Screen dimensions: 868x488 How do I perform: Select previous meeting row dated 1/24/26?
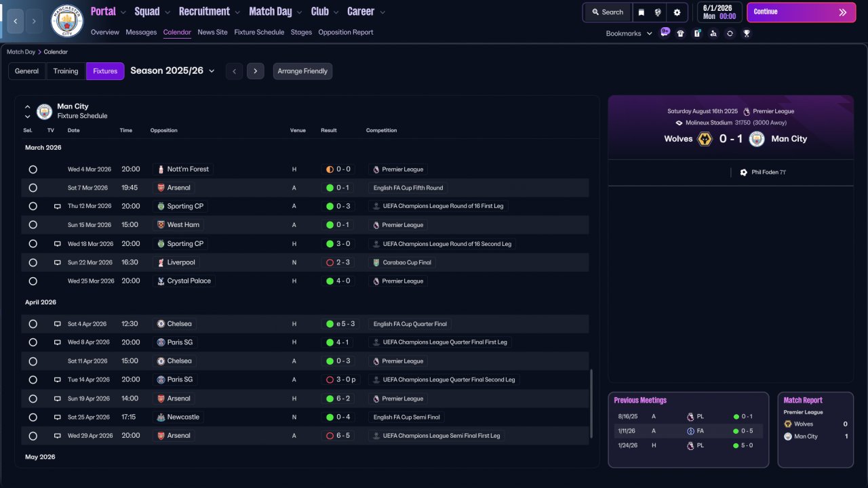[x=688, y=445]
